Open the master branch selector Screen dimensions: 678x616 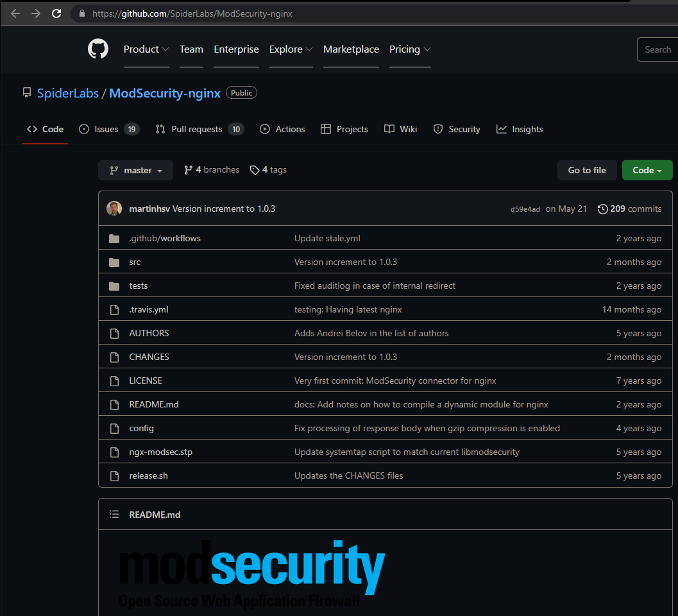coord(135,170)
